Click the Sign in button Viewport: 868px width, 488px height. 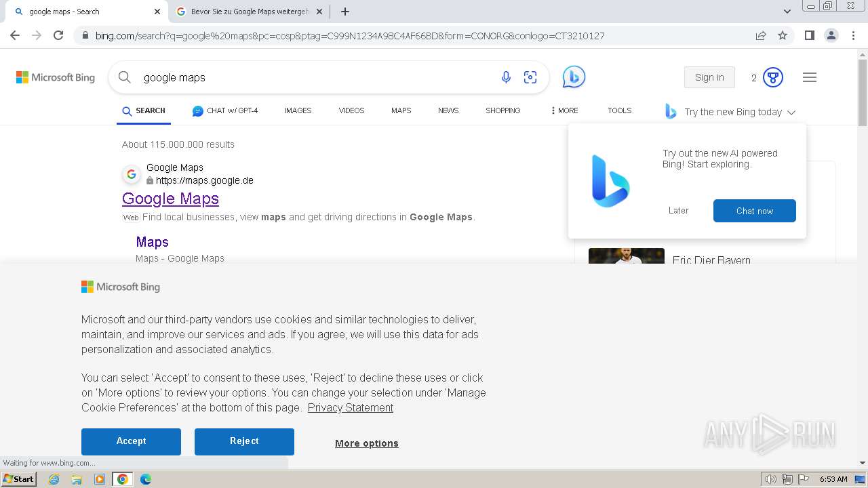pos(709,77)
